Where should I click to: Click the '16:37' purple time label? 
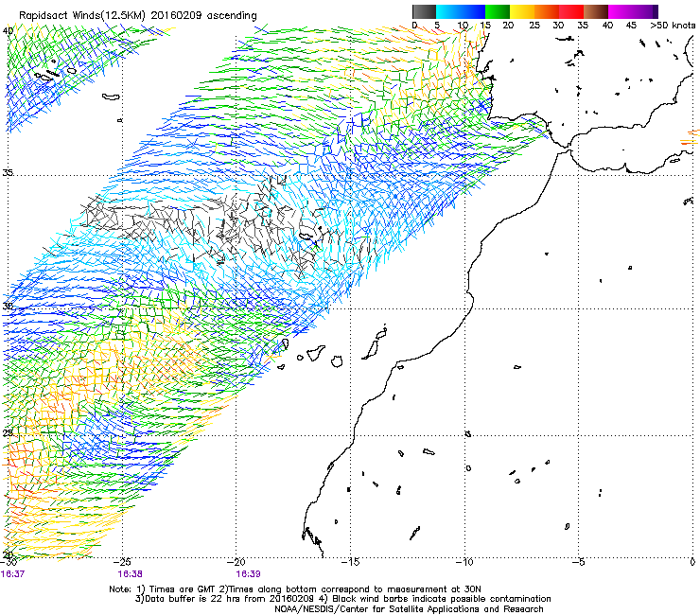coord(12,574)
